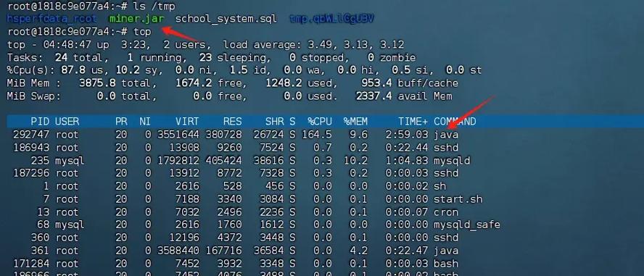Click the USER column header
The width and height of the screenshot is (644, 276).
click(67, 122)
